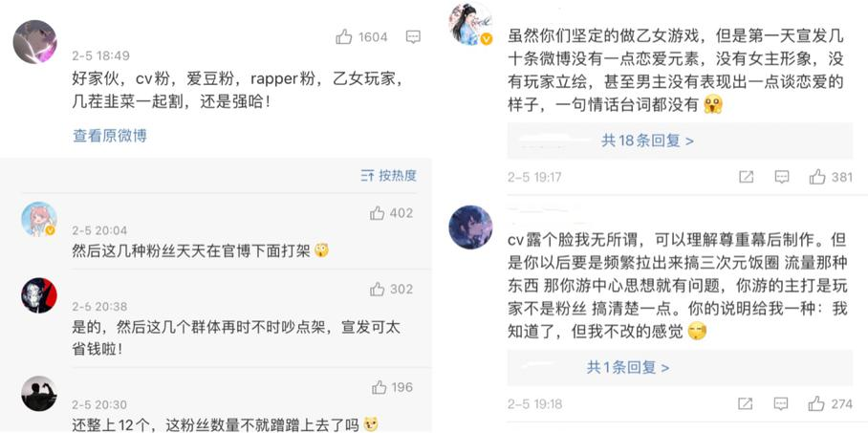The image size is (868, 433).
Task: Open the avatar next to the 2-5 20:38 comment
Action: [39, 295]
